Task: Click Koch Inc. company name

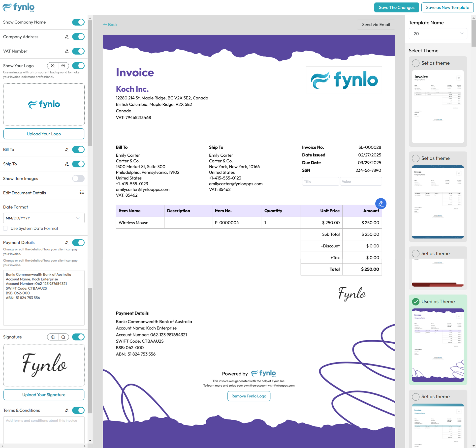Action: 132,89
